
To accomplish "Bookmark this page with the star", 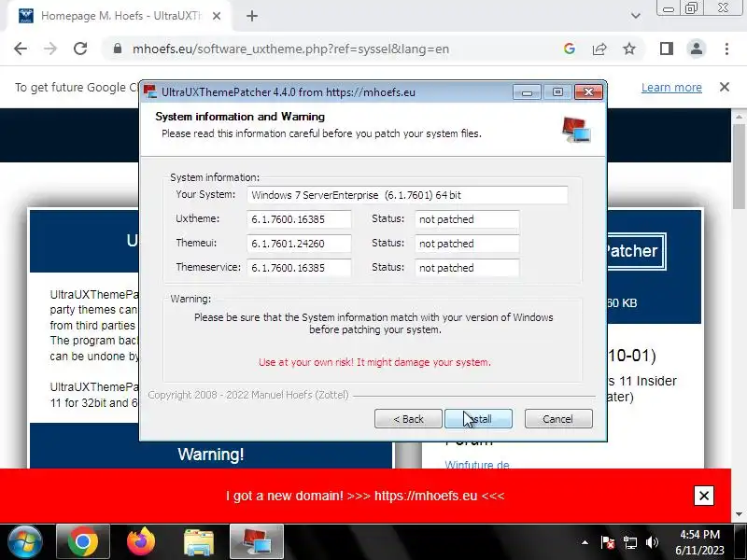I will pyautogui.click(x=629, y=49).
